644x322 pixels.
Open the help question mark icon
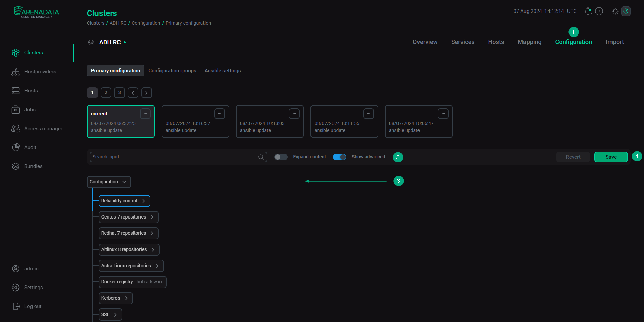pyautogui.click(x=599, y=11)
